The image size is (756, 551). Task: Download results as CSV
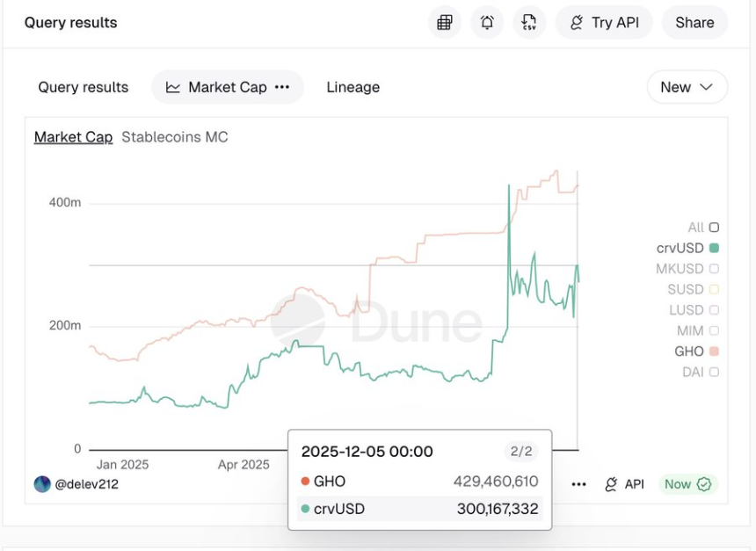point(529,22)
